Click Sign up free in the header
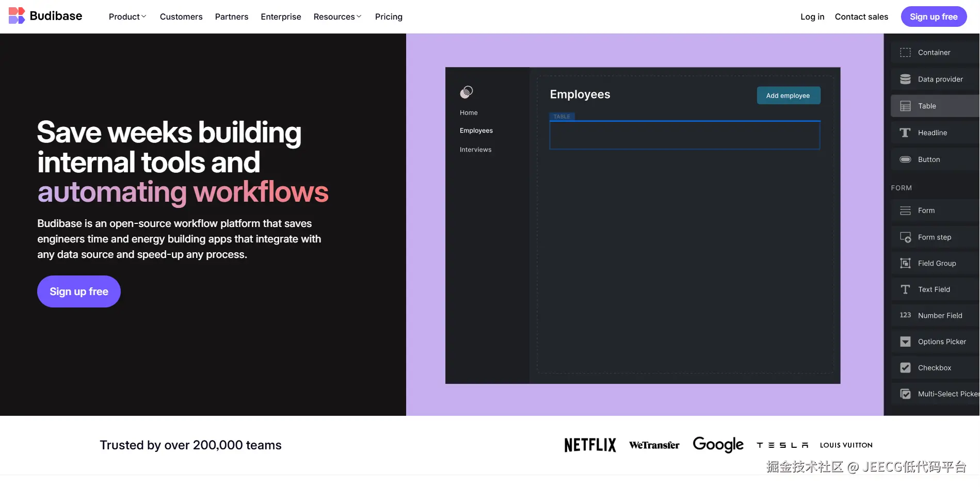Viewport: 980px width, 487px height. [934, 17]
